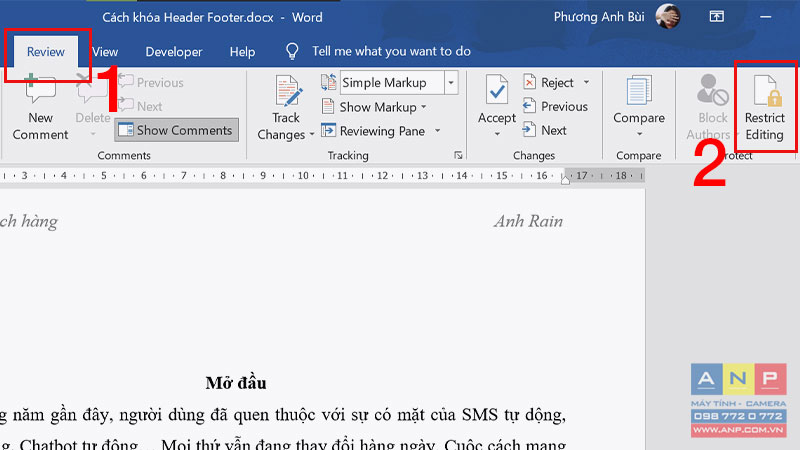Viewport: 800px width, 450px height.
Task: Open Tracking group dialog launcher
Action: 458,155
